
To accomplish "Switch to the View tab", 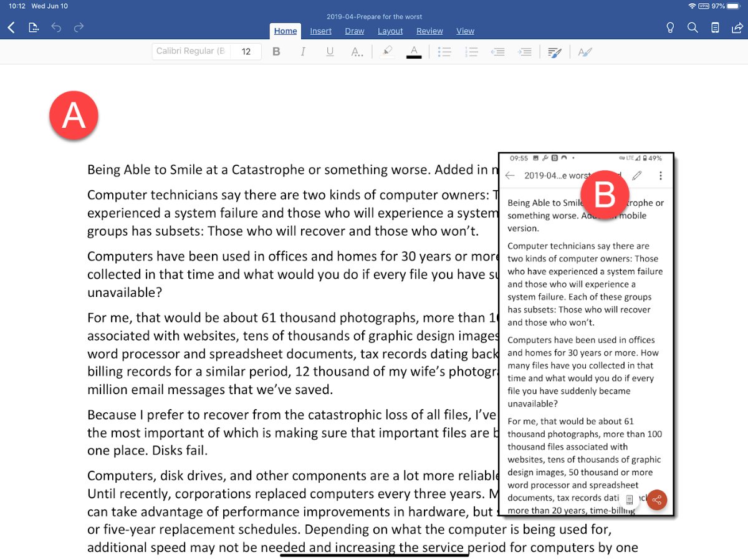I will pyautogui.click(x=465, y=31).
